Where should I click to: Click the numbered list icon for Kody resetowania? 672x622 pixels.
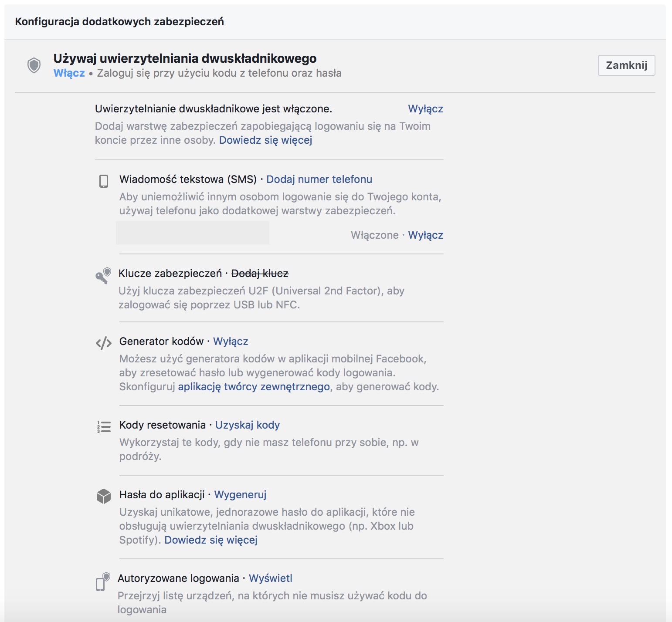[x=104, y=426]
